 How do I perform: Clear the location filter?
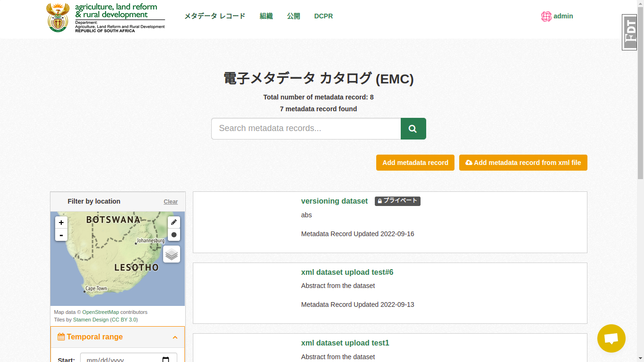(x=171, y=201)
